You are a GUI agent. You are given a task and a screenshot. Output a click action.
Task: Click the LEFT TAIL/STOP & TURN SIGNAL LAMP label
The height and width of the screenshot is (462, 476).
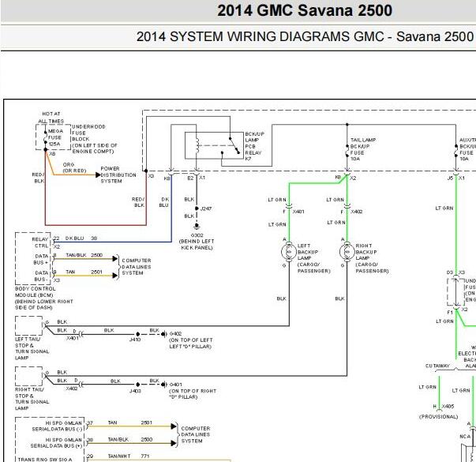(x=32, y=348)
